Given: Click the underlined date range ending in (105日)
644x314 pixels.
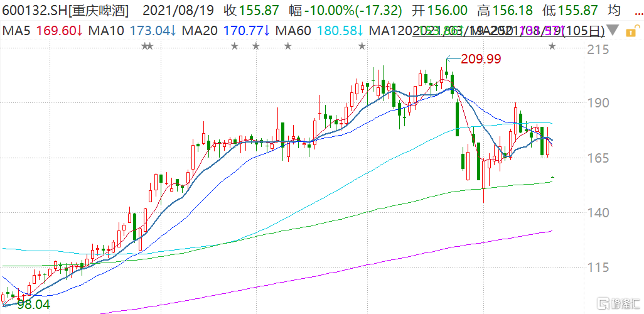Looking at the screenshot, I should (x=509, y=31).
